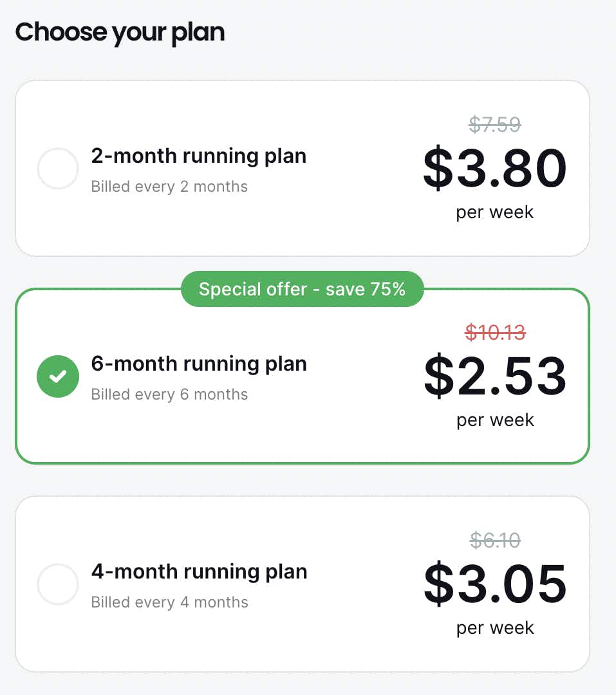
Task: Select the 2-month running plan radio button
Action: click(58, 169)
